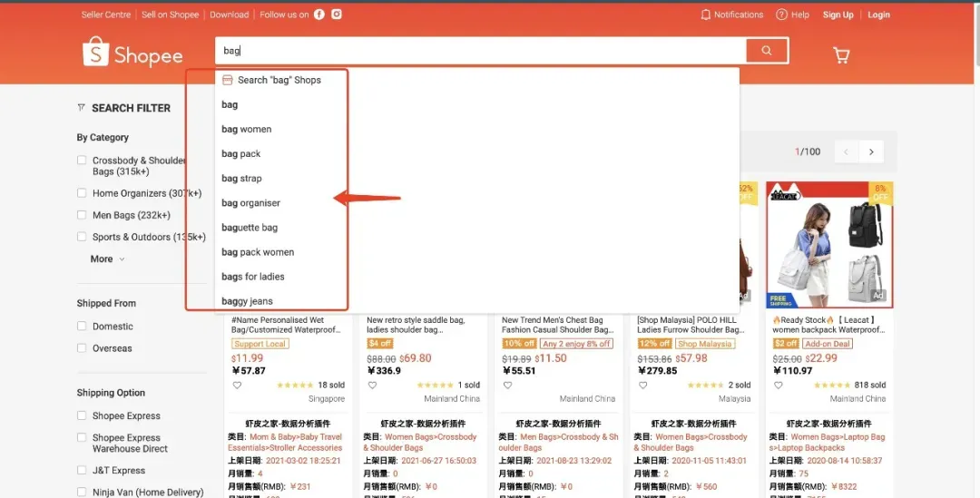This screenshot has width=980, height=498.
Task: Select "bag organiser" suggestion
Action: coord(251,203)
